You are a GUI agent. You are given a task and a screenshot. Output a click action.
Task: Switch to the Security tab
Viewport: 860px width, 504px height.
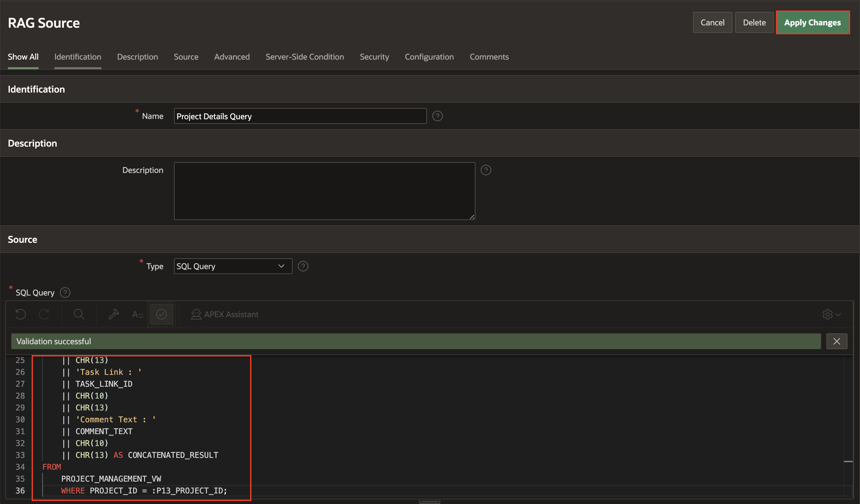pos(374,57)
